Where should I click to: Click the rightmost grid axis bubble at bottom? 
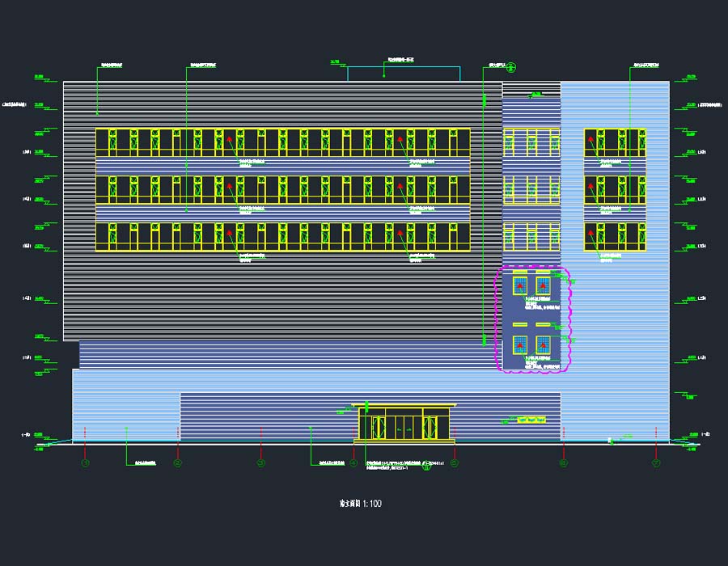656,463
